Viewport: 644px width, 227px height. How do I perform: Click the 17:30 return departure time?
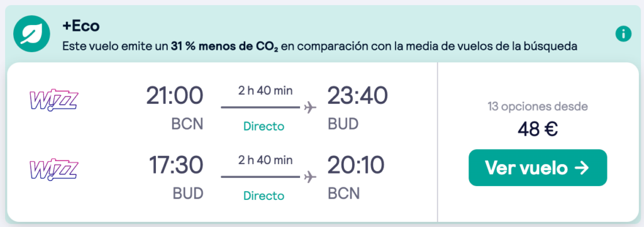click(x=176, y=165)
